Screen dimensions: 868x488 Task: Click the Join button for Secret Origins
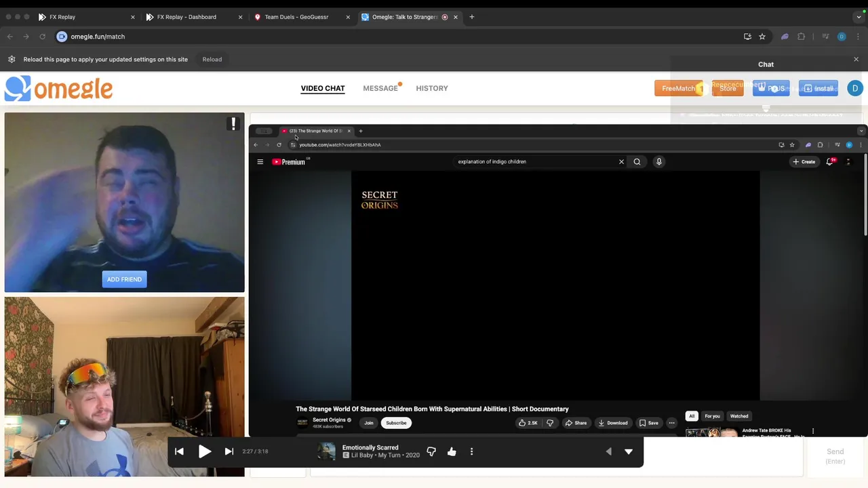click(x=369, y=423)
